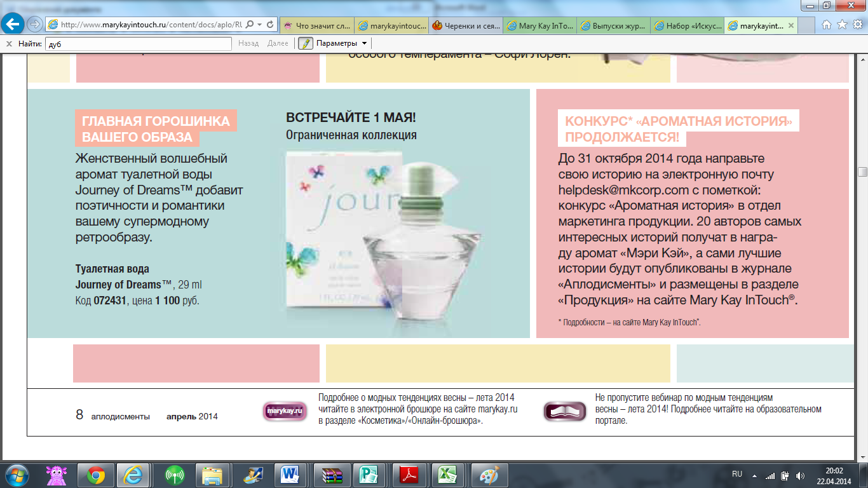Viewport: 868px width, 488px height.
Task: Click 'Назад' in the find bar
Action: 248,43
